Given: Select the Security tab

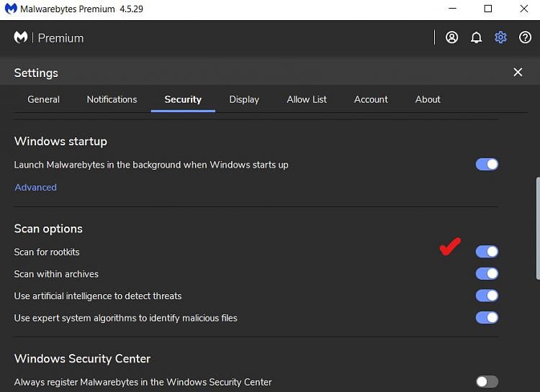Looking at the screenshot, I should [x=183, y=99].
